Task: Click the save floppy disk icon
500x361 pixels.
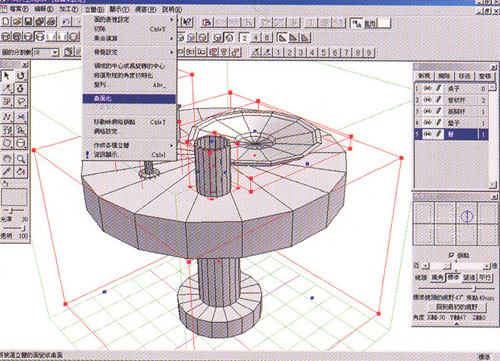Action: point(28,22)
